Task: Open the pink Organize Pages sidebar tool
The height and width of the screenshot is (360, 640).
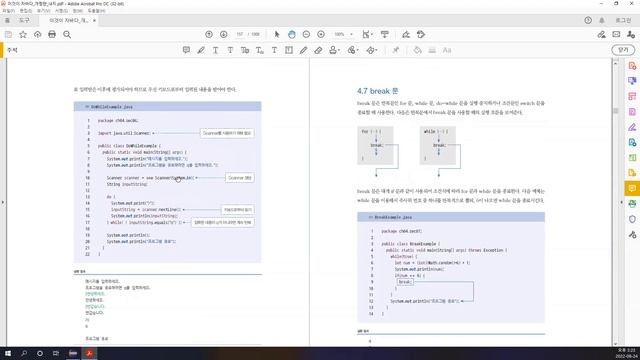Action: point(632,96)
